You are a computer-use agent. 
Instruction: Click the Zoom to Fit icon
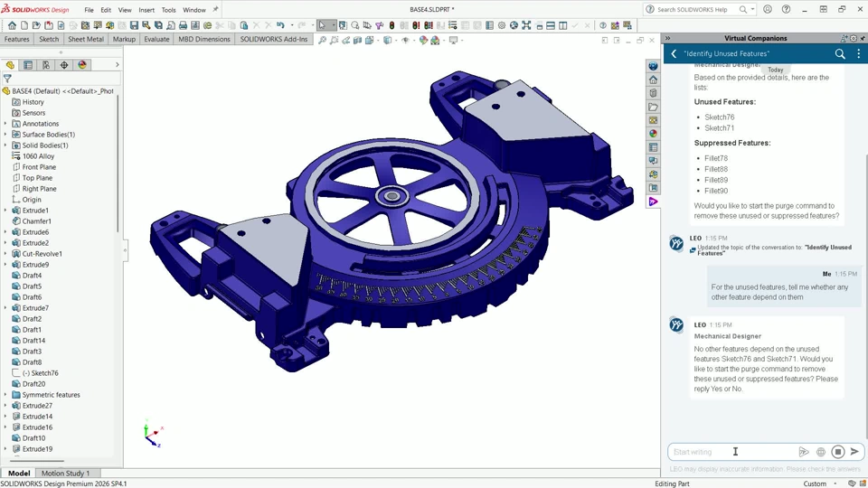click(322, 41)
